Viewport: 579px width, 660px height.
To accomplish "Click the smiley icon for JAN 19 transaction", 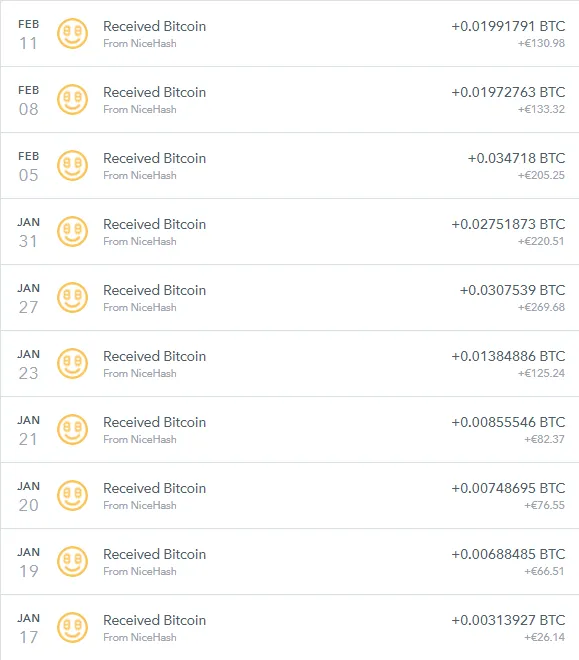I will click(x=72, y=562).
